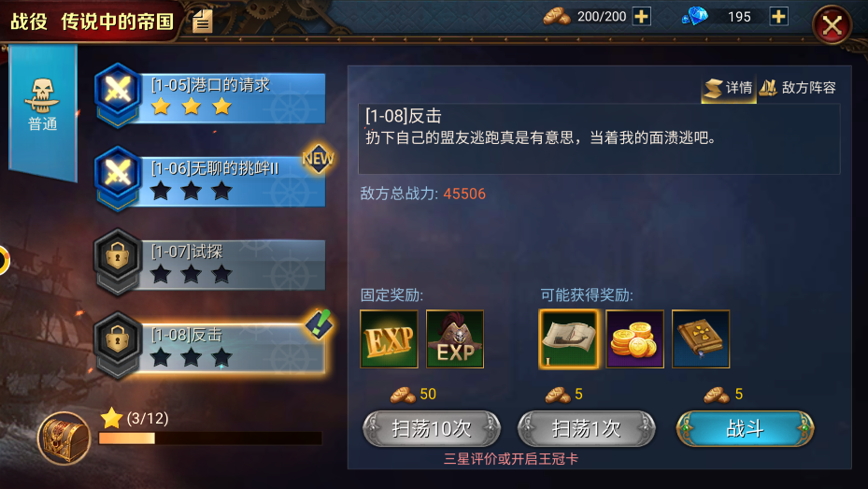Start battle with 战斗 button
868x489 pixels.
point(745,428)
